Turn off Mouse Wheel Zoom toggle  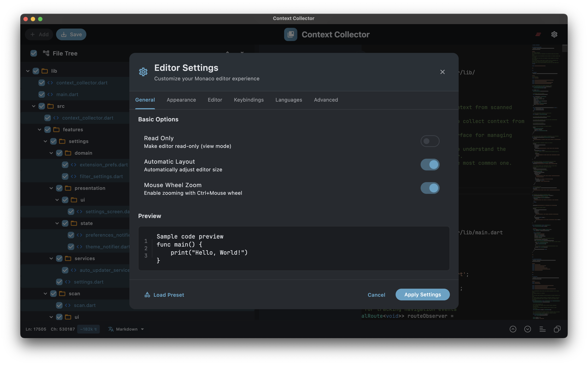(x=430, y=188)
